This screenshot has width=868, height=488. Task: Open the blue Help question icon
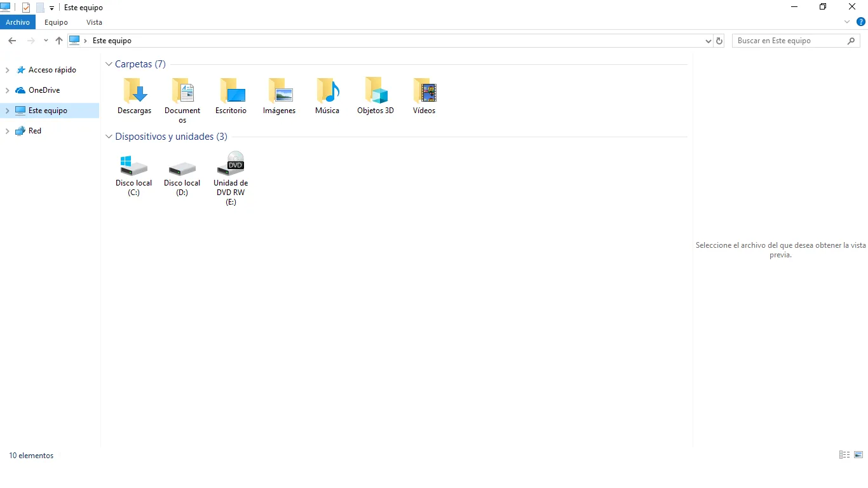(861, 22)
